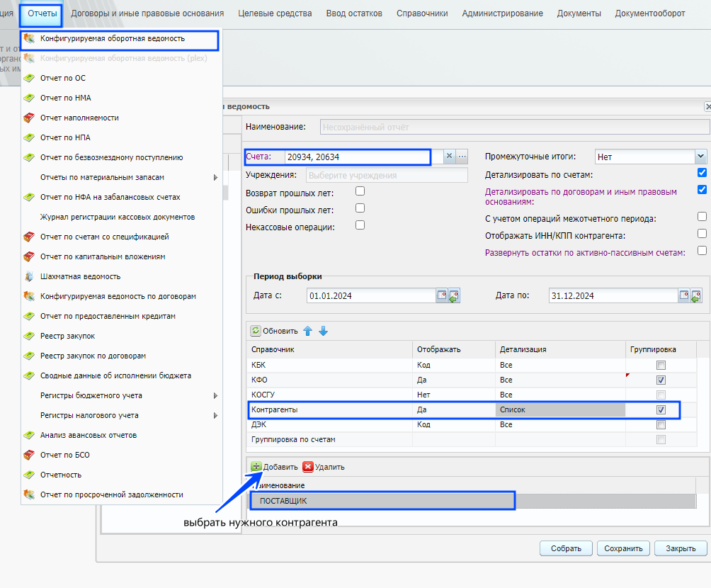The width and height of the screenshot is (711, 588).
Task: Expand Регистры налогового учета submenu
Action: coord(215,416)
